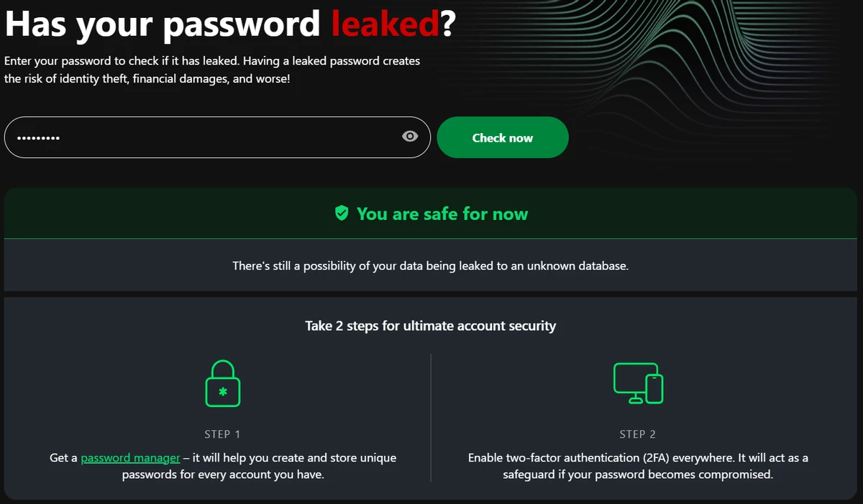Toggle password visibility with the eye icon
Screen dimensions: 863x504
[x=410, y=137]
